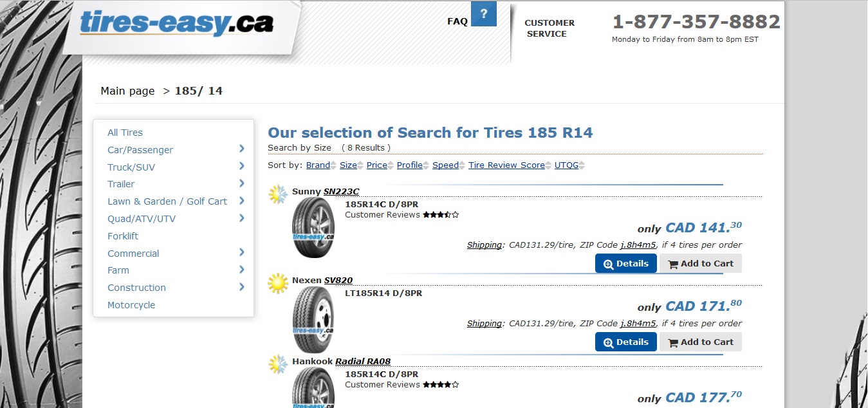The height and width of the screenshot is (408, 868).
Task: Return to Main page via breadcrumb
Action: click(x=127, y=91)
